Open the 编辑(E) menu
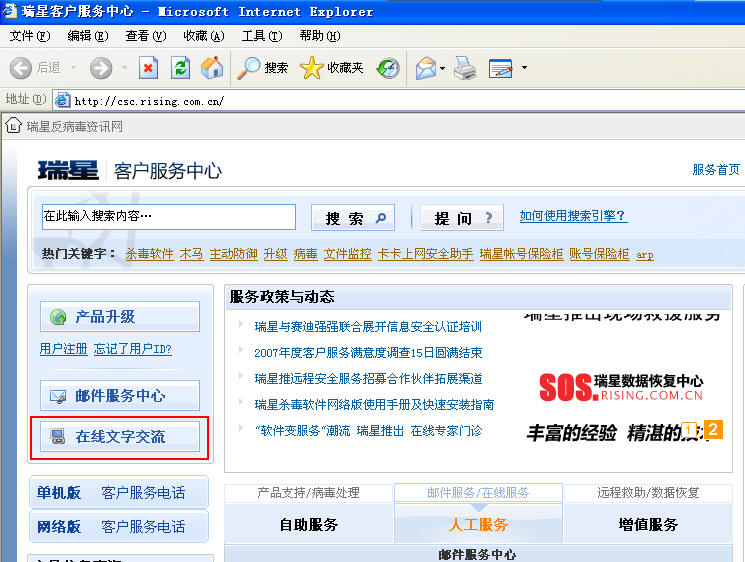 (87, 36)
